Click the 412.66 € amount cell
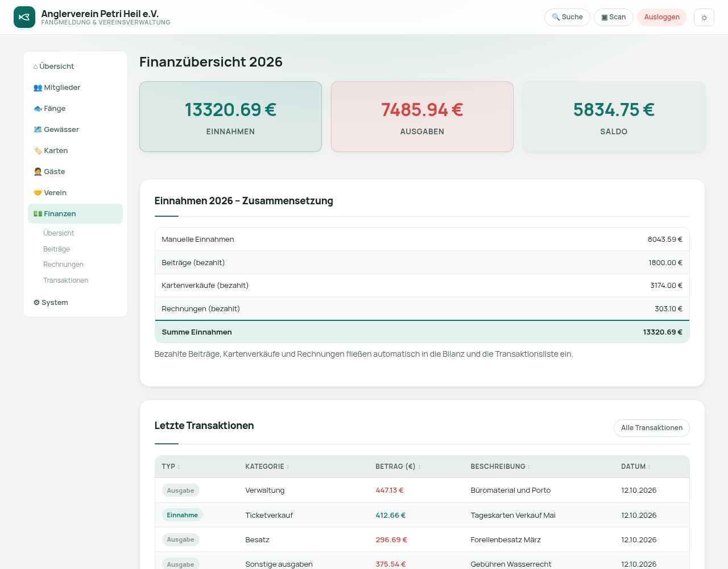 391,516
